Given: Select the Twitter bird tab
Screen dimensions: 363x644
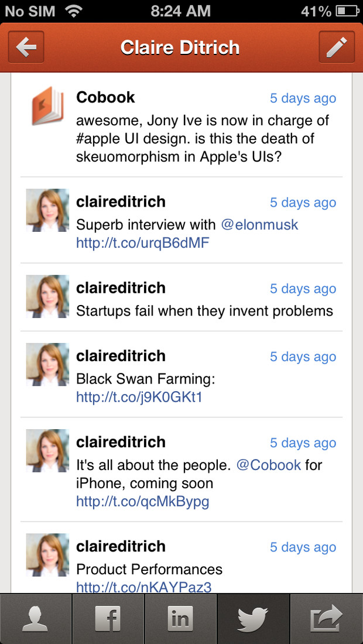Looking at the screenshot, I should point(254,619).
